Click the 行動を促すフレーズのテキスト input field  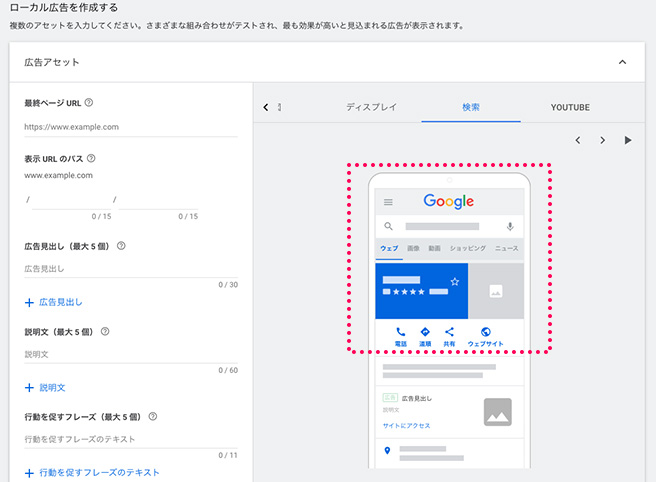tap(130, 439)
